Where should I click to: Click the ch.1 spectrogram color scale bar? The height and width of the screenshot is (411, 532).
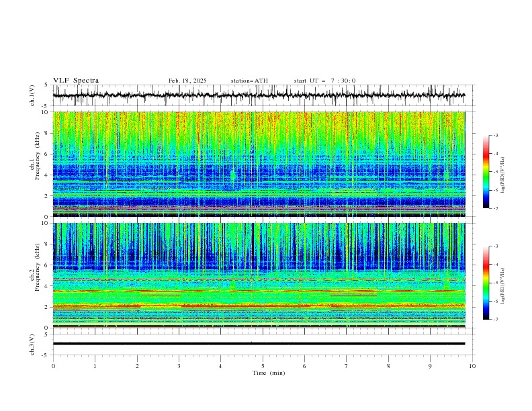click(x=486, y=172)
